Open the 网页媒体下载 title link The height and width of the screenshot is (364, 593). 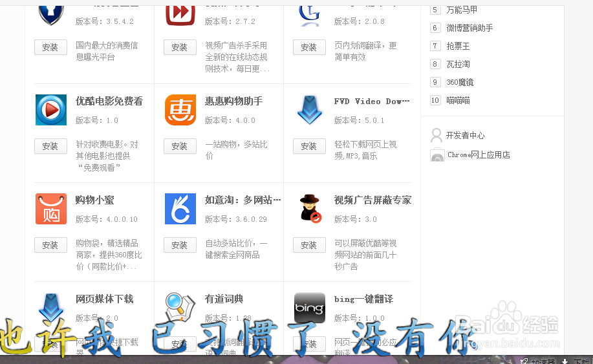pyautogui.click(x=105, y=299)
